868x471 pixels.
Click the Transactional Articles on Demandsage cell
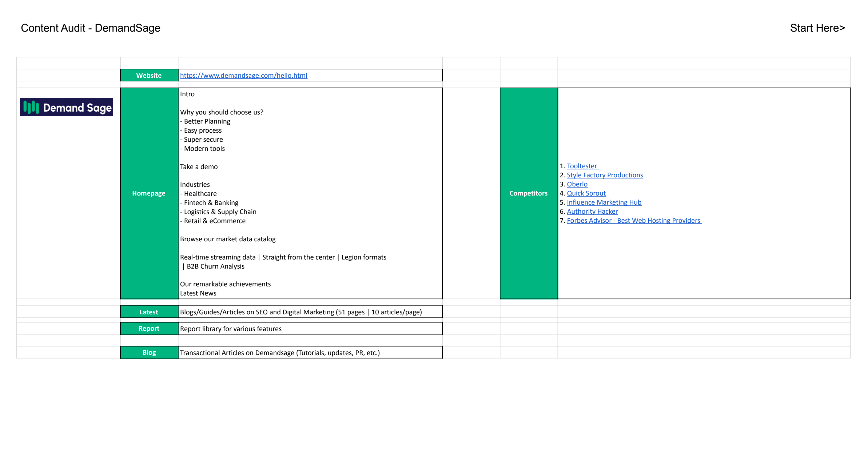tap(310, 353)
